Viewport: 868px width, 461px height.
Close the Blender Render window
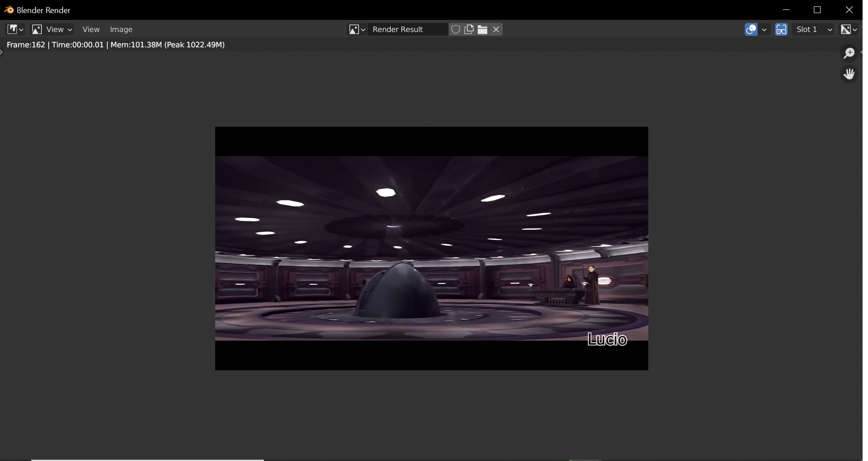coord(849,10)
